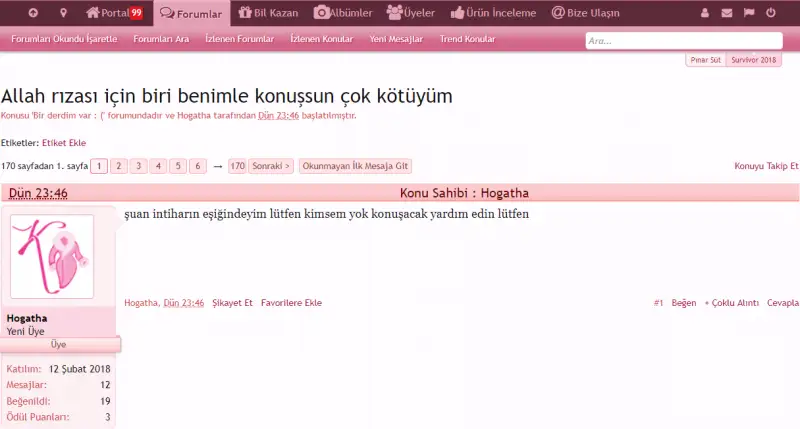Click Okunmayan İlk Mesaja Git button

pos(355,166)
